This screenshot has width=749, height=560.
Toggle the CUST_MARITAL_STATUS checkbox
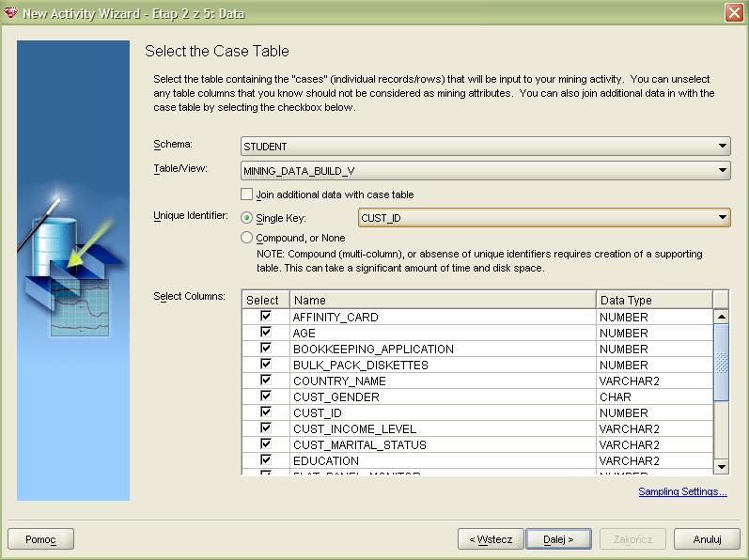[266, 443]
